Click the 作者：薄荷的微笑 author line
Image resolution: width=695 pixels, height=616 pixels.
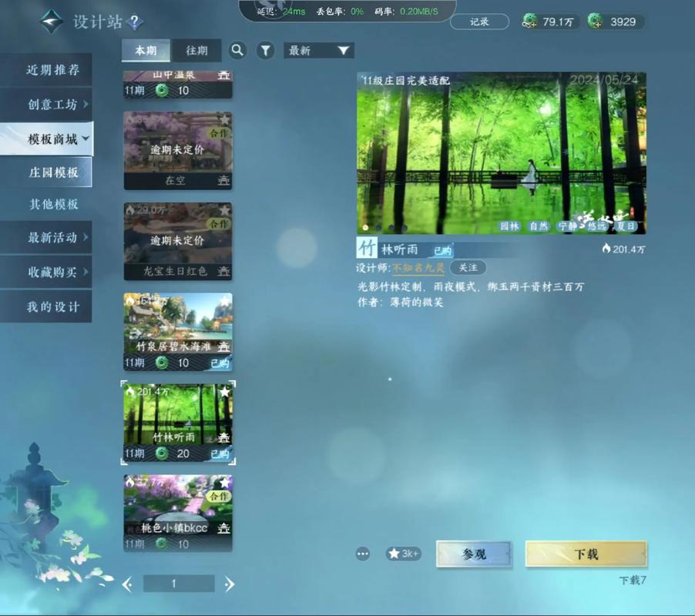[x=400, y=302]
